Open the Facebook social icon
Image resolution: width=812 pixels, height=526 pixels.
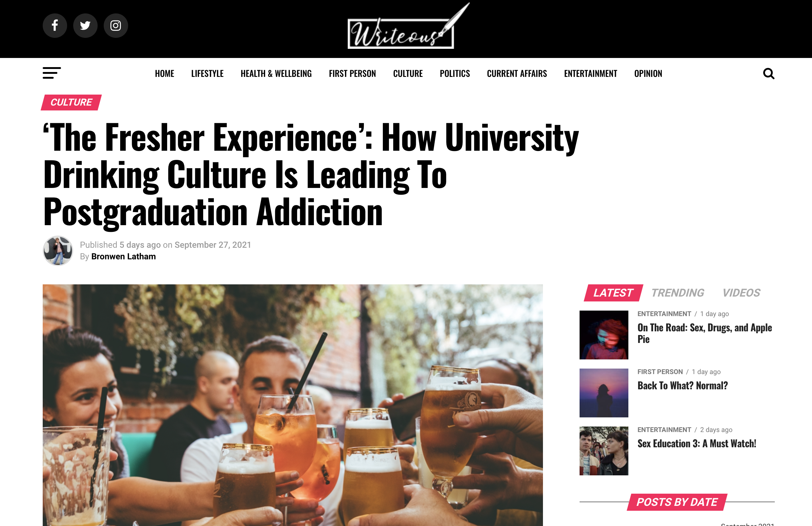coord(55,26)
